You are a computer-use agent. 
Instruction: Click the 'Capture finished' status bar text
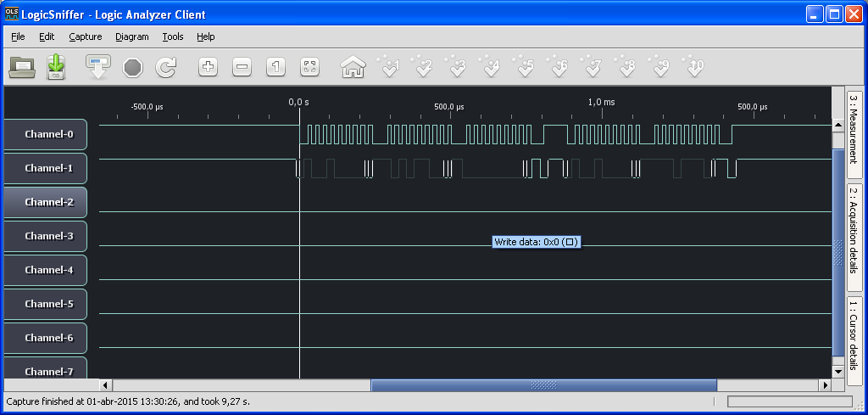[128, 401]
